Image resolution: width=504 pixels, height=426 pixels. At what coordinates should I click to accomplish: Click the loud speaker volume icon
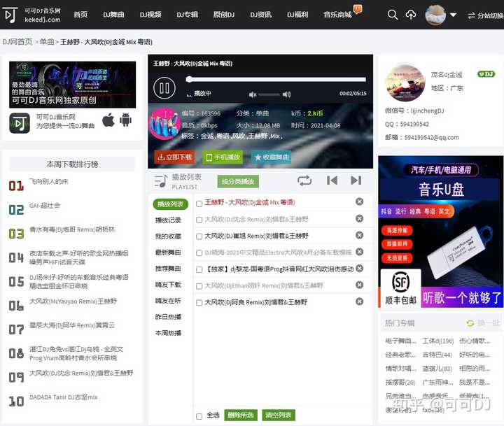(286, 94)
